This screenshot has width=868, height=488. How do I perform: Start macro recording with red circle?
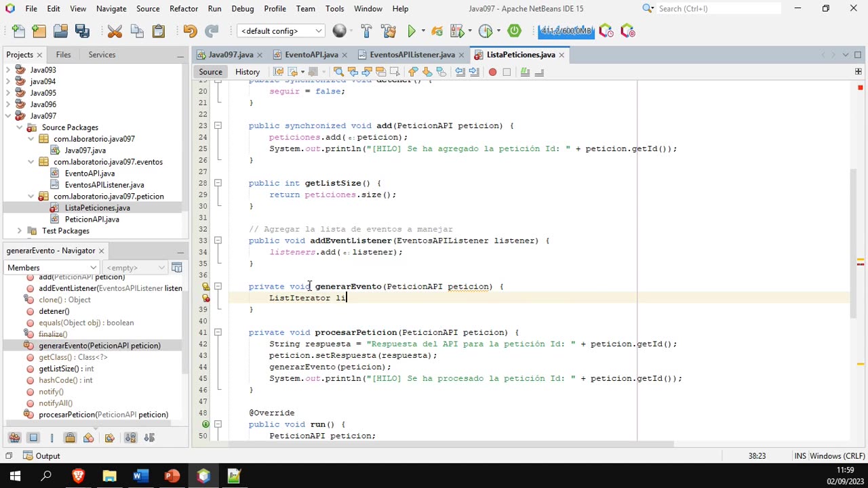[x=492, y=72]
